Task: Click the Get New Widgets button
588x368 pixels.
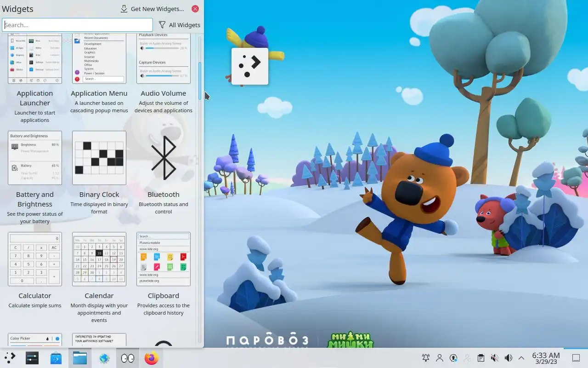Action: coord(152,9)
